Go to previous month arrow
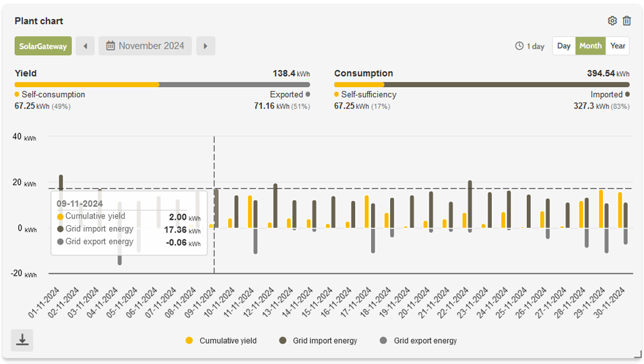This screenshot has width=644, height=364. (x=85, y=46)
